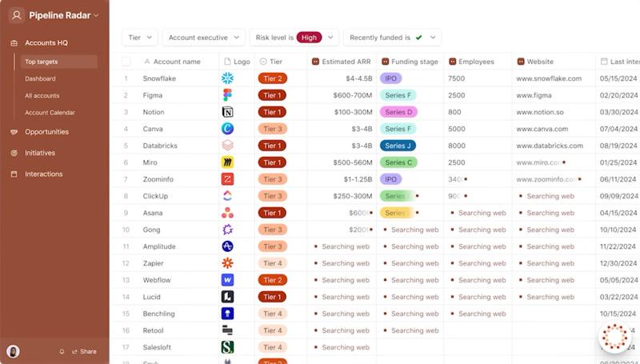Image resolution: width=640 pixels, height=364 pixels.
Task: Click the Asana logo icon
Action: coord(227,213)
